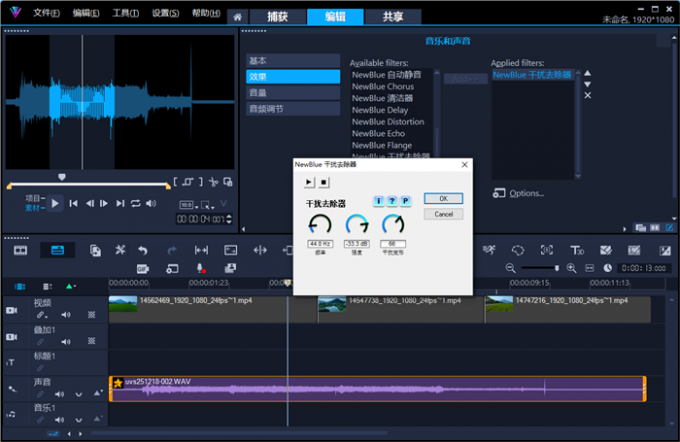The width and height of the screenshot is (680, 442).
Task: Click the undo arrow in timeline toolbar
Action: click(x=143, y=250)
